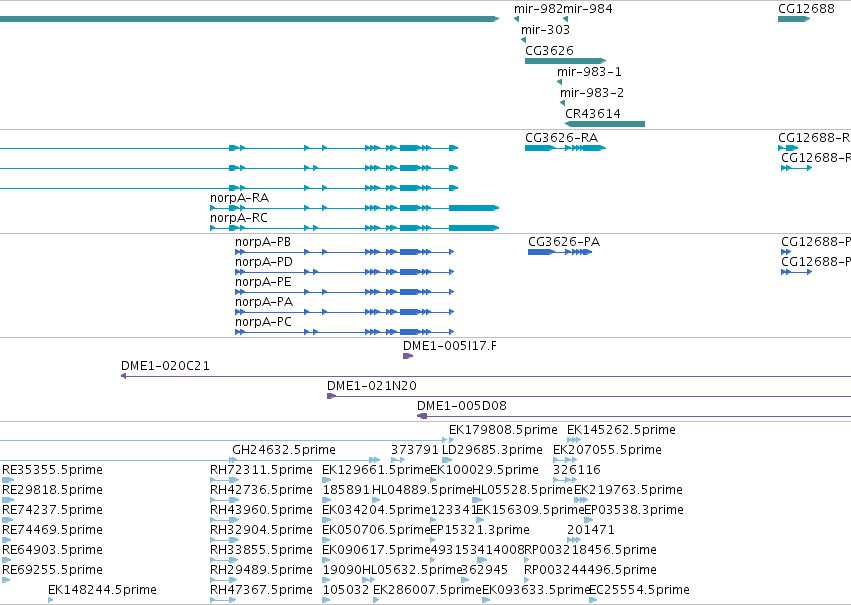Select EST EK179808.5prime
851x605 pixels.
pos(503,430)
